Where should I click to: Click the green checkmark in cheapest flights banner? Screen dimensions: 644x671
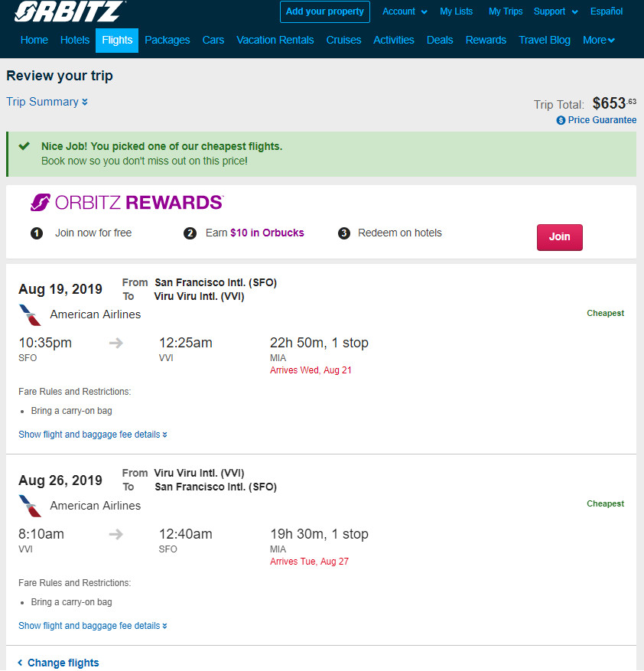pyautogui.click(x=24, y=146)
